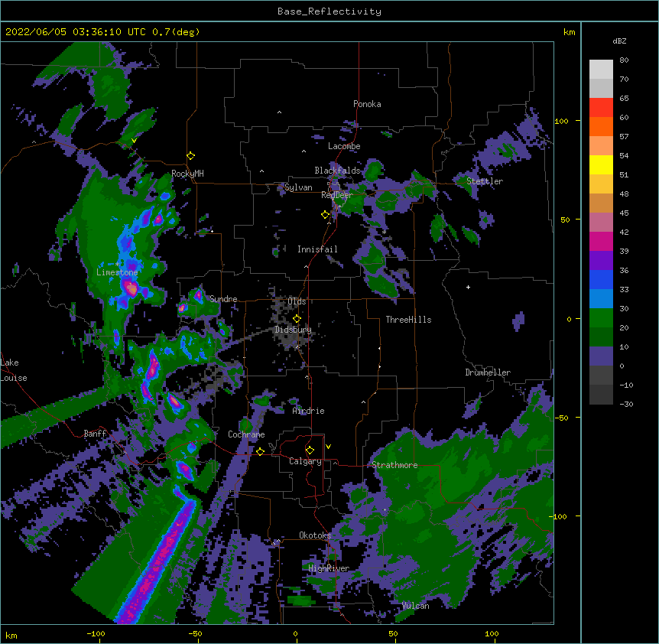Select the magenta 39-42 dBZ legend swatch
The height and width of the screenshot is (644, 659).
tap(601, 242)
